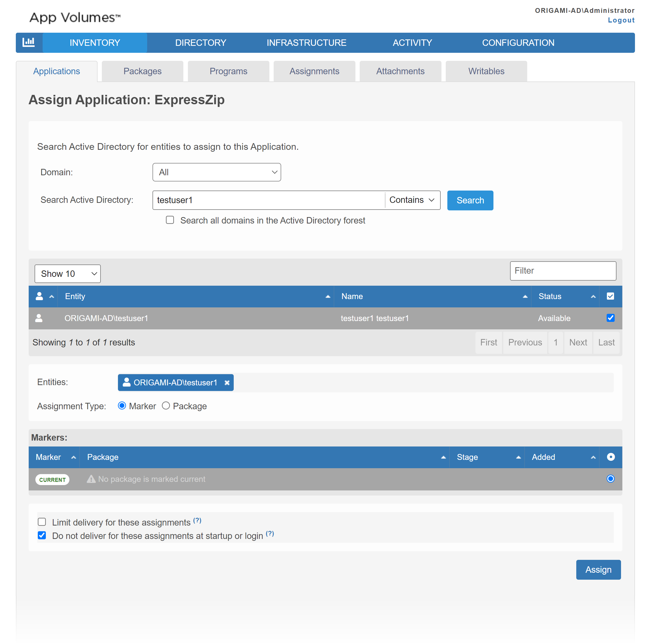654x644 pixels.
Task: Open the INVENTORY menu
Action: (95, 43)
